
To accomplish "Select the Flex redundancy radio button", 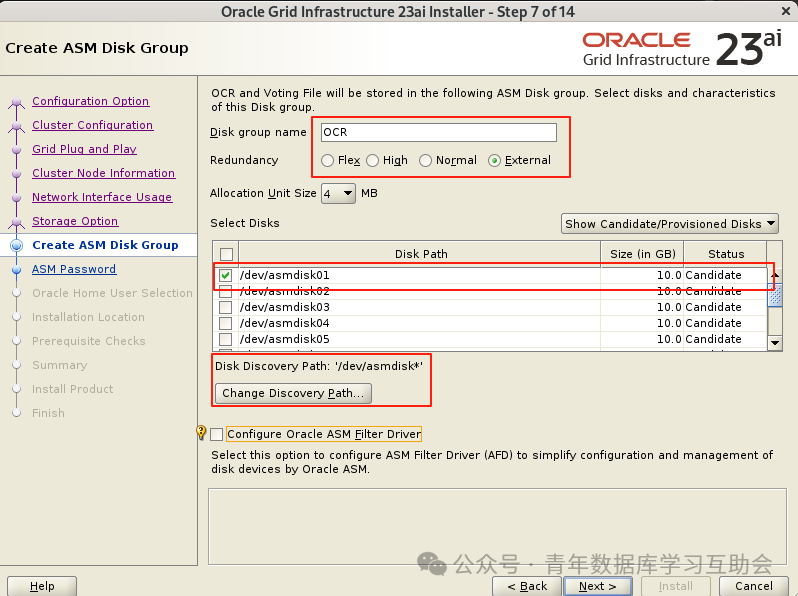I will click(x=327, y=160).
